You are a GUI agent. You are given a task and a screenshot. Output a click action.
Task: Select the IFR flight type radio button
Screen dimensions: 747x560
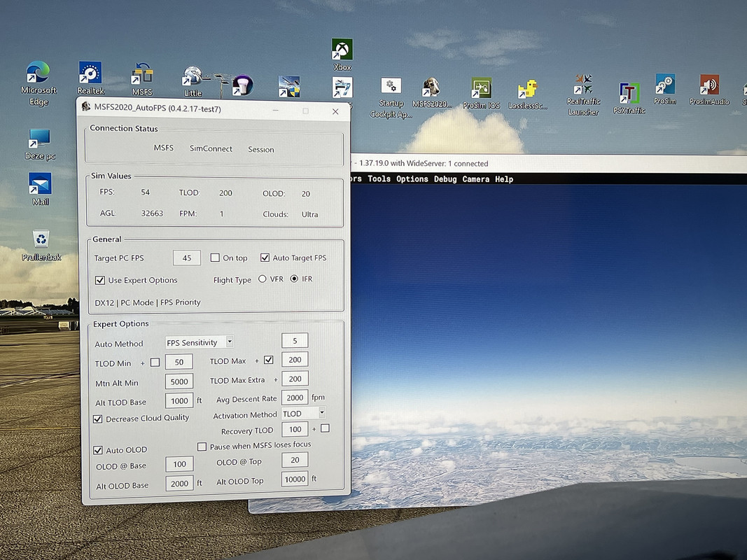[294, 279]
